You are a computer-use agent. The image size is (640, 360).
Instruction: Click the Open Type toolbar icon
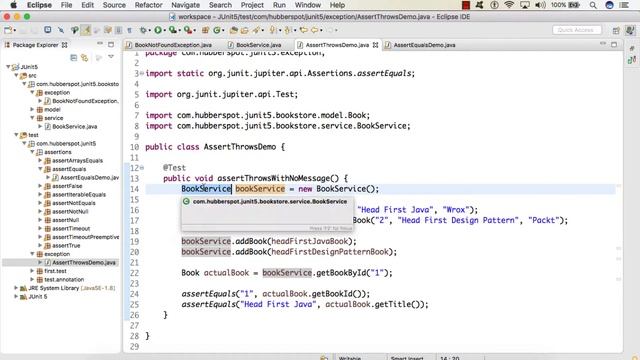234,30
